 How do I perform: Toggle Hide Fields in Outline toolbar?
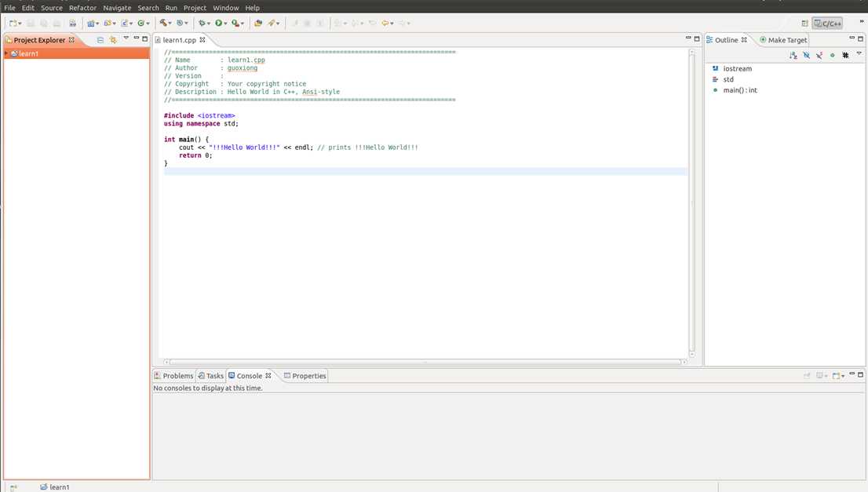coord(807,56)
